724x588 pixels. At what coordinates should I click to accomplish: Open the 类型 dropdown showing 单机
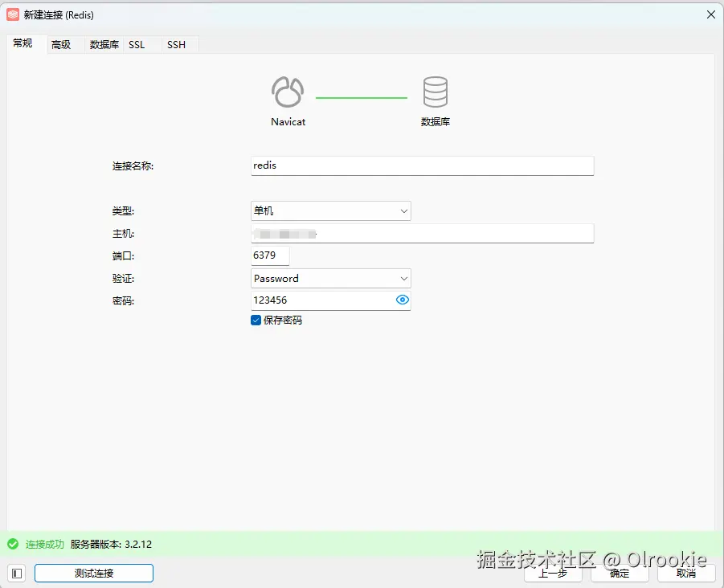tap(330, 211)
